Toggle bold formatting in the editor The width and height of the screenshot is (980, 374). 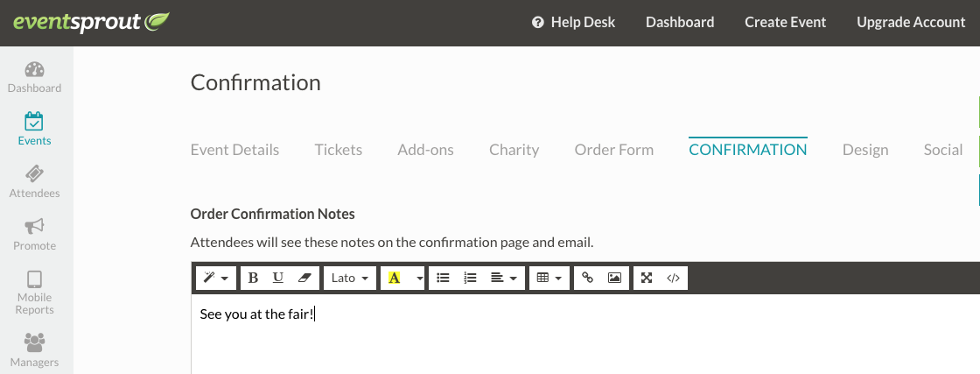point(253,278)
